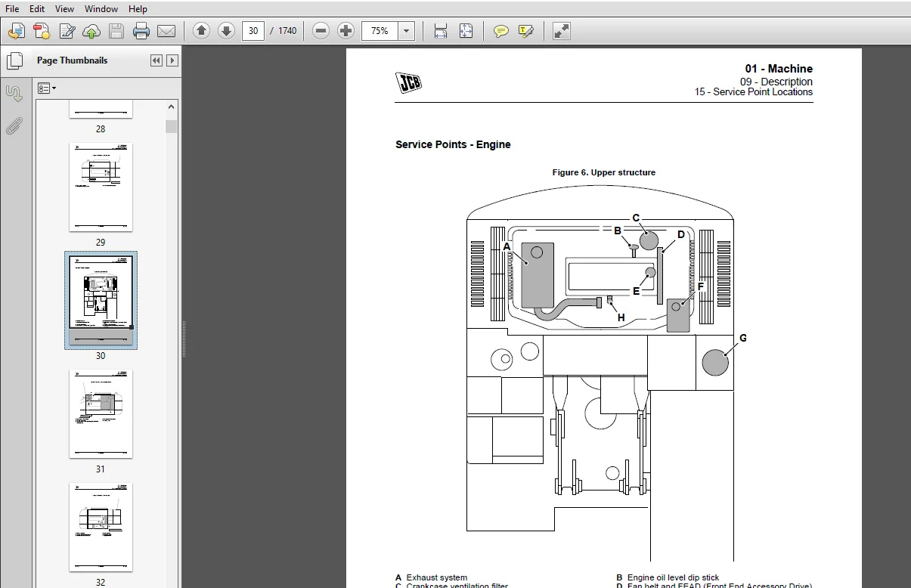
Task: Select the Highlight Text tool
Action: tap(526, 31)
